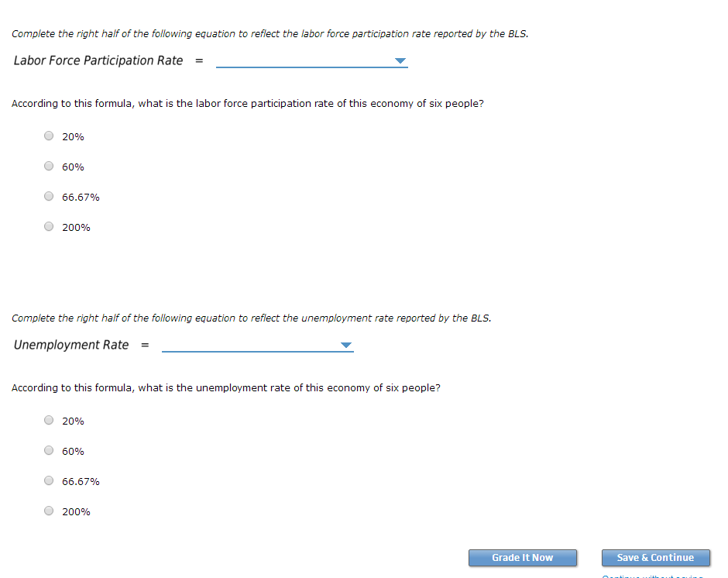Choose 60% as the unemployment rate
The image size is (728, 578).
pos(49,450)
